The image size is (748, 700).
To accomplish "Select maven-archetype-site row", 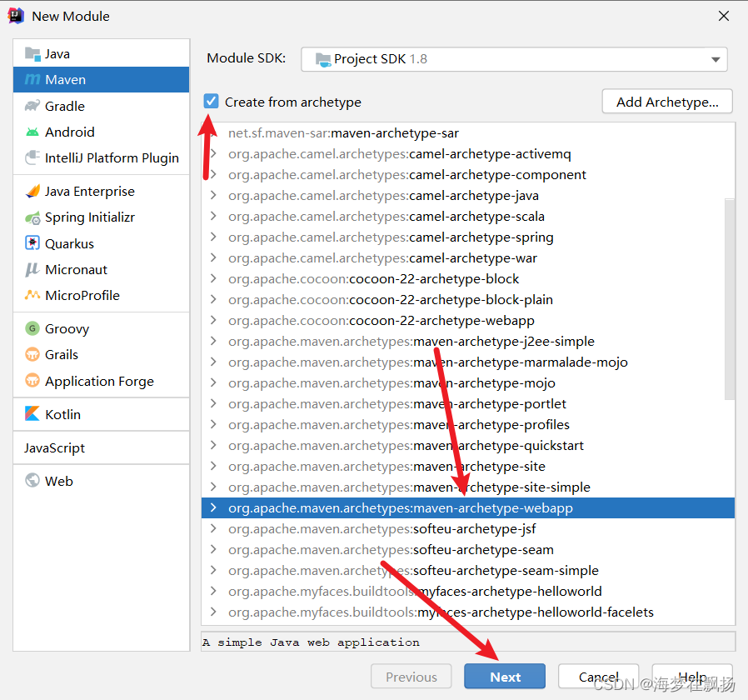I will pyautogui.click(x=468, y=466).
